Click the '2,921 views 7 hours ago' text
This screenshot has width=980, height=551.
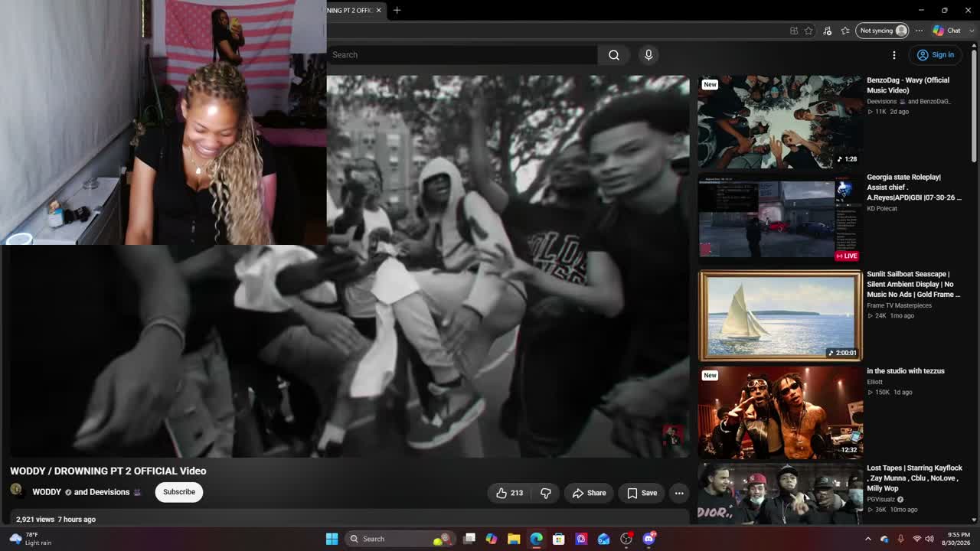click(56, 520)
